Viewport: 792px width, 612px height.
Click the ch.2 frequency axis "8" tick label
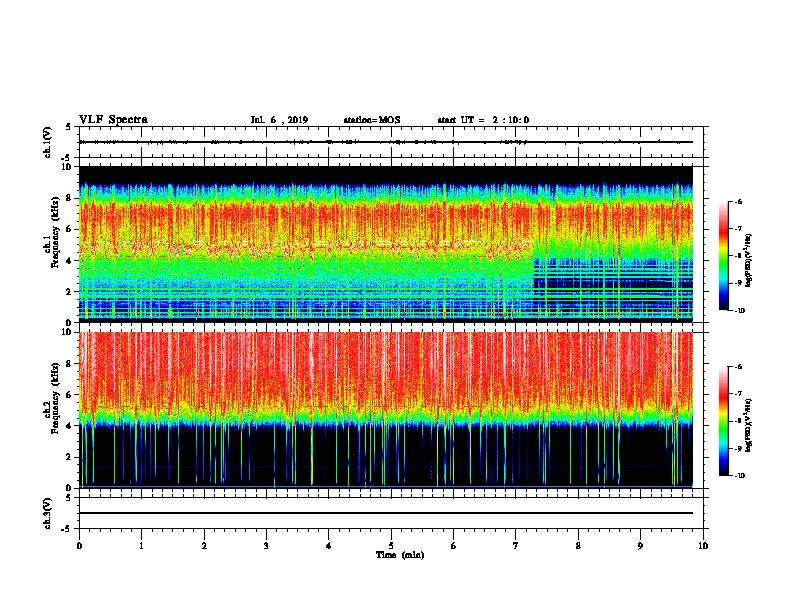click(x=69, y=364)
